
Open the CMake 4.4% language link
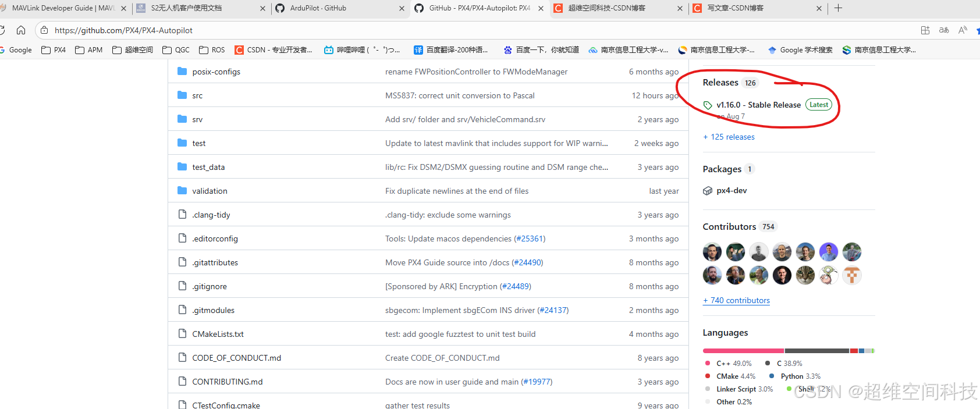point(730,376)
